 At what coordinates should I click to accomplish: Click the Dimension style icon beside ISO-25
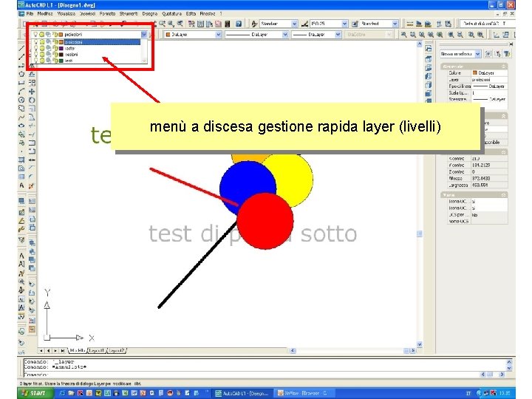coord(304,24)
